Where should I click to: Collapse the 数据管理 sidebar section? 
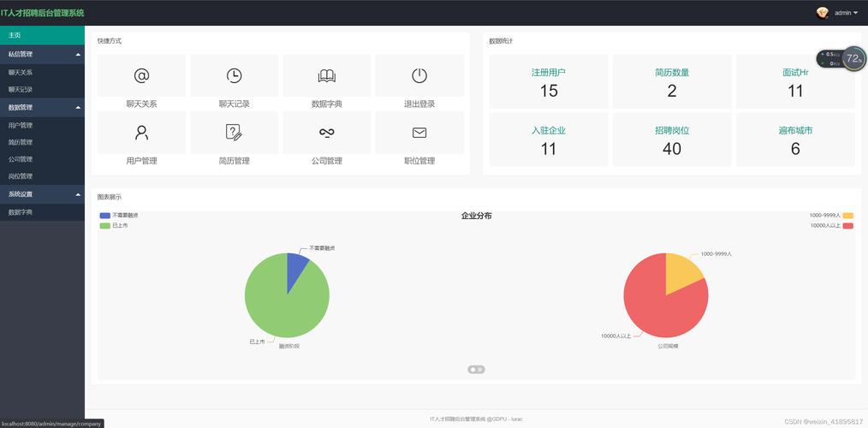coord(43,107)
